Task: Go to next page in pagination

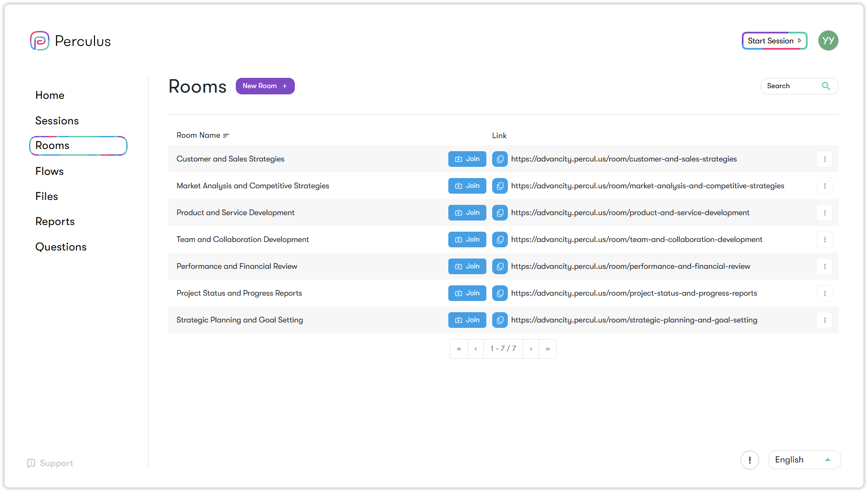Action: pyautogui.click(x=531, y=349)
